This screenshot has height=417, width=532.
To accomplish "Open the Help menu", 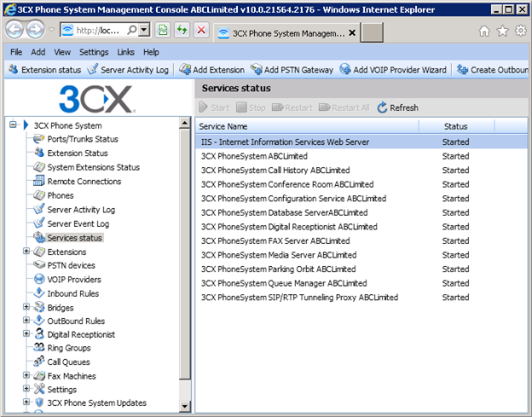I will [151, 52].
